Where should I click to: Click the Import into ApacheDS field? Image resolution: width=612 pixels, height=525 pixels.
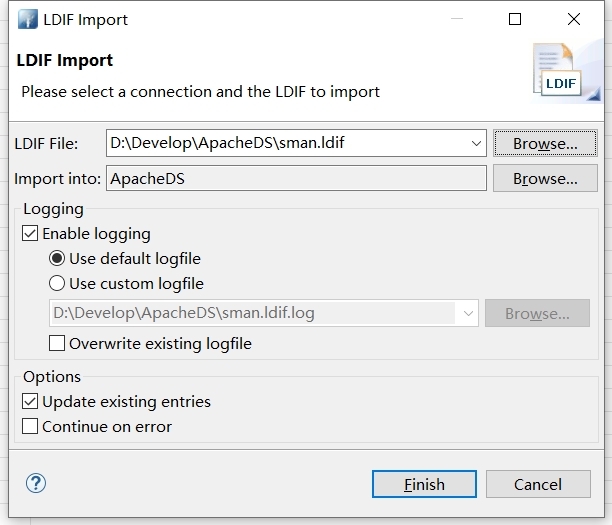[x=295, y=179]
